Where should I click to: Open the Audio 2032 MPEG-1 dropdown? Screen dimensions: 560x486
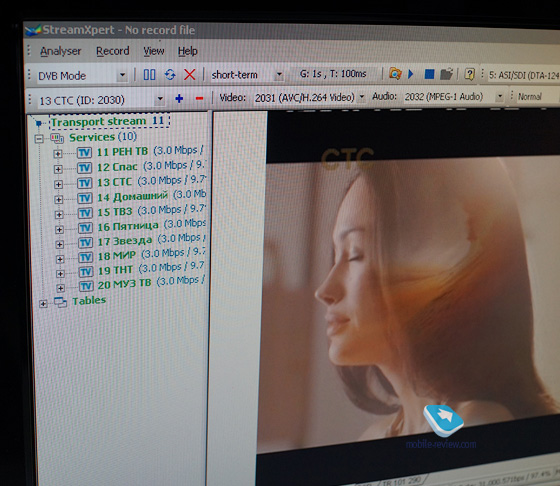click(x=453, y=96)
